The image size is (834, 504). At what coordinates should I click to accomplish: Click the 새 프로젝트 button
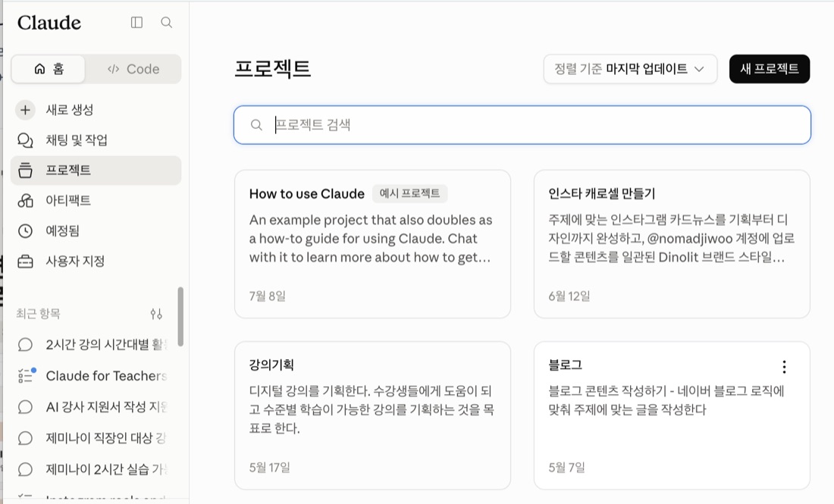pyautogui.click(x=769, y=69)
